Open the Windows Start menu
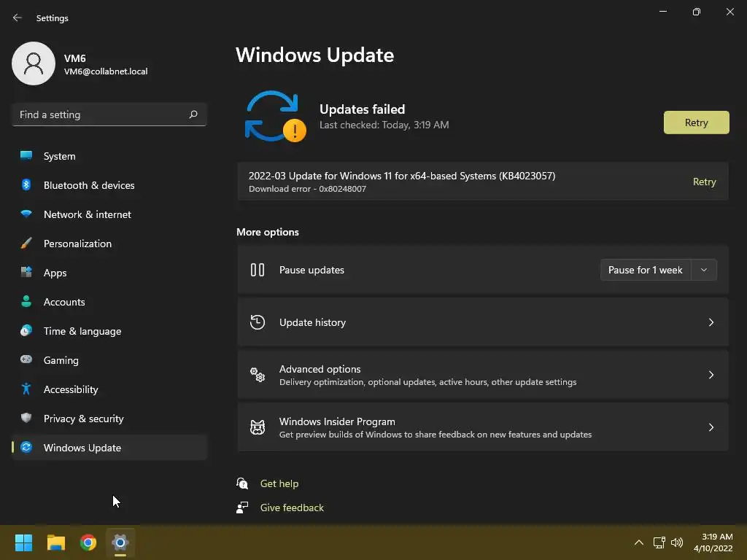747x560 pixels. click(x=23, y=542)
